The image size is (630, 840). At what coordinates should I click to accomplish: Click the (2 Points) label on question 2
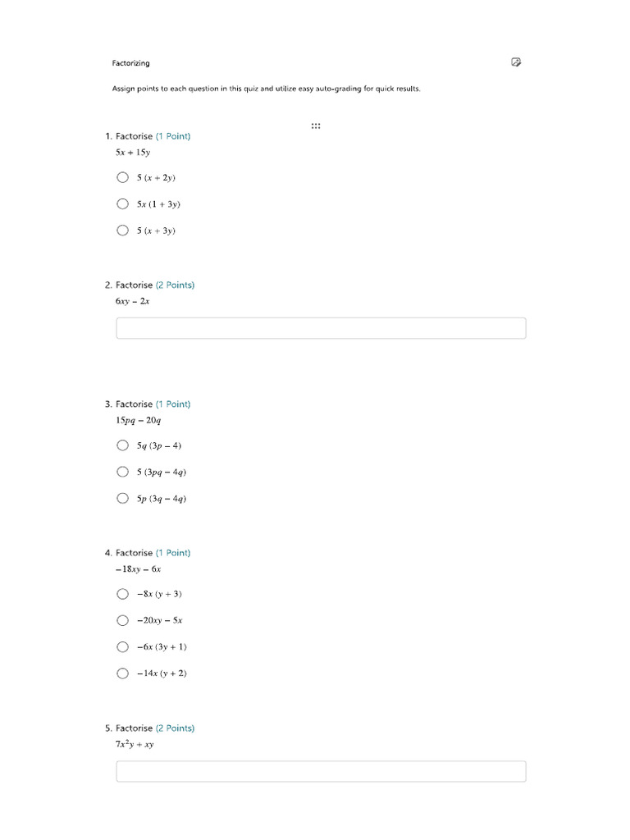pyautogui.click(x=176, y=285)
